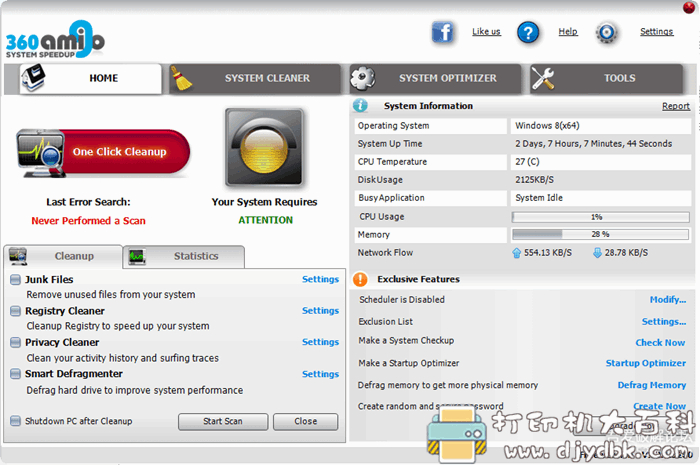Open Junk Files Settings link

coord(320,279)
